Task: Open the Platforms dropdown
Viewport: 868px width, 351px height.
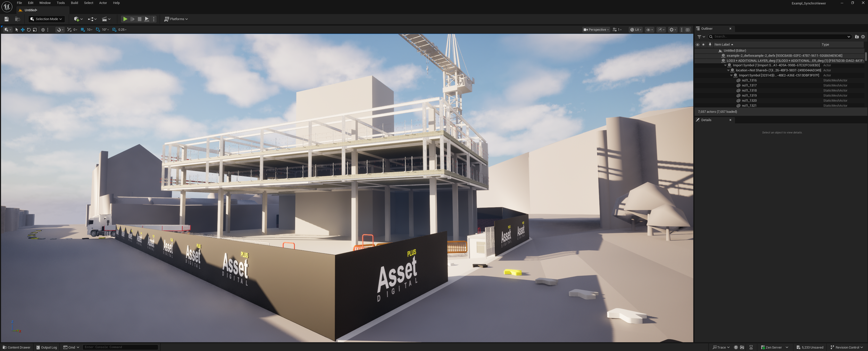Action: pos(176,19)
